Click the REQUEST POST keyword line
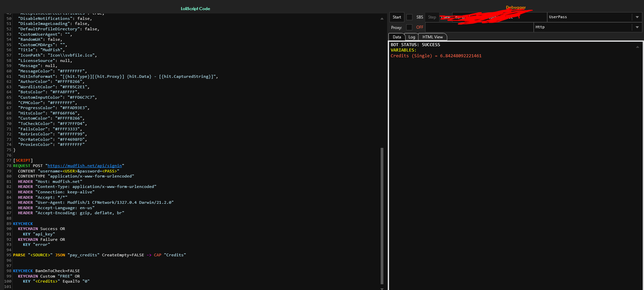The image size is (644, 290). pyautogui.click(x=68, y=165)
